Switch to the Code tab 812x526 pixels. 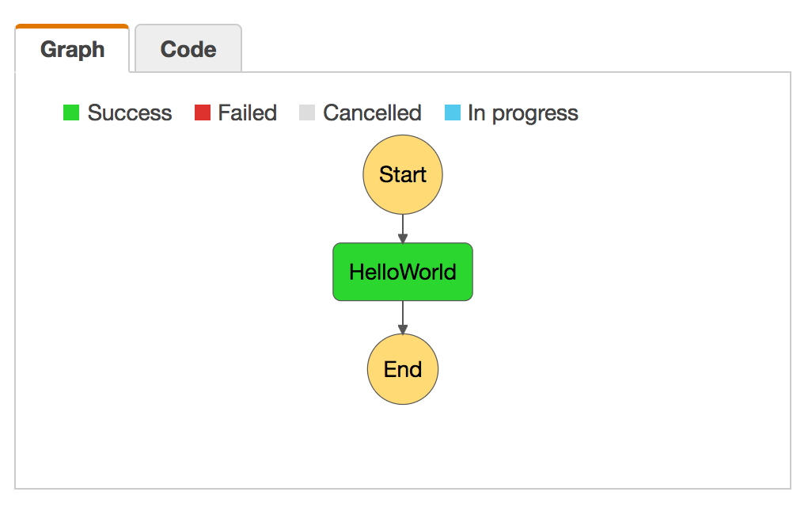[188, 48]
